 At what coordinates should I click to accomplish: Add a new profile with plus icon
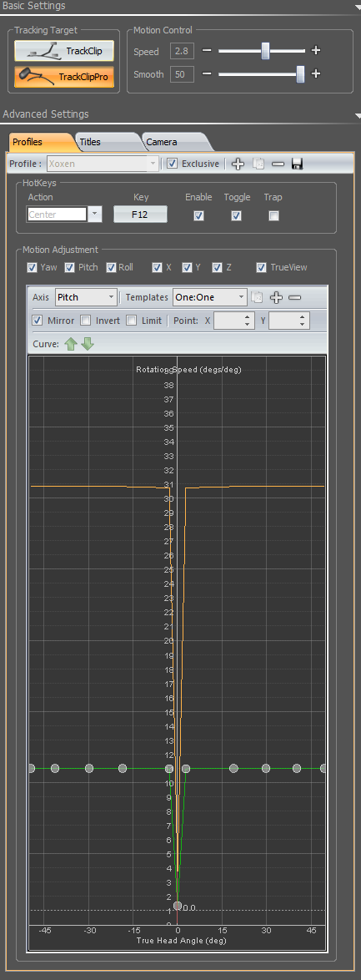click(238, 164)
